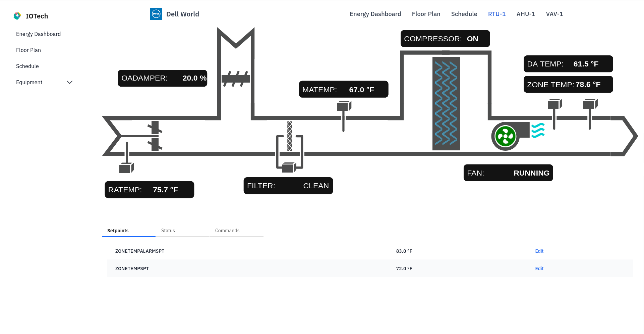Click the MATEMP 67.0 °F label
The width and height of the screenshot is (644, 334).
tap(344, 89)
